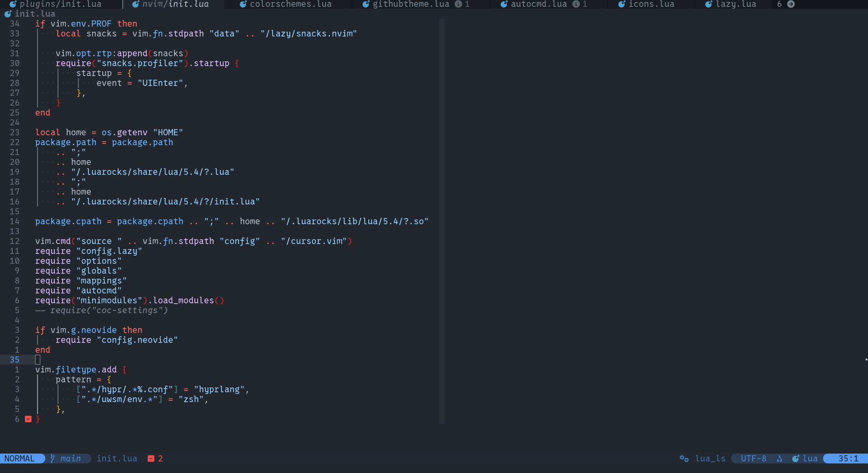Click the red error sign on line 6
868x473 pixels.
coord(28,419)
